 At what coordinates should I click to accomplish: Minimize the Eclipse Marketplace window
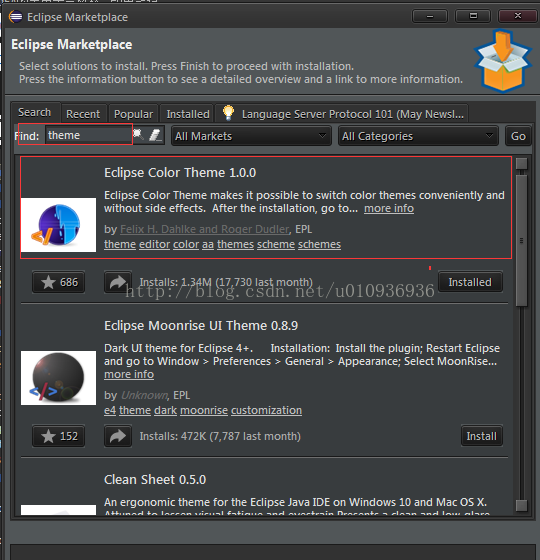(430, 16)
